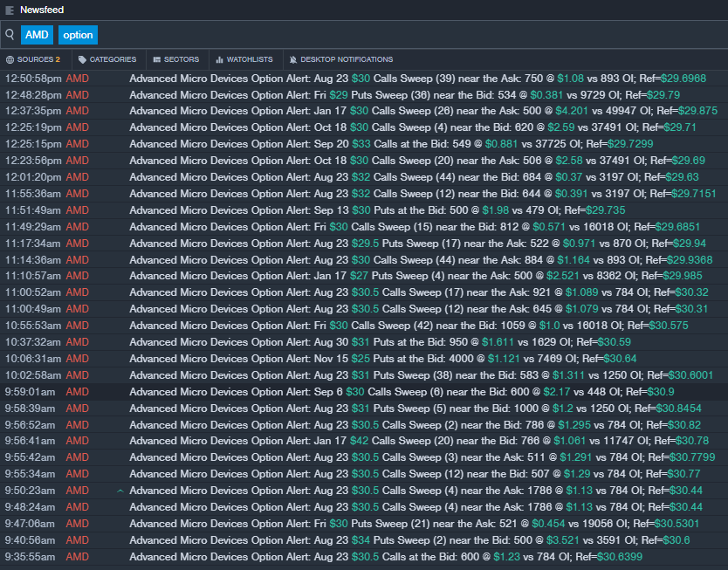Click the tag icon beside Categories

(x=82, y=59)
